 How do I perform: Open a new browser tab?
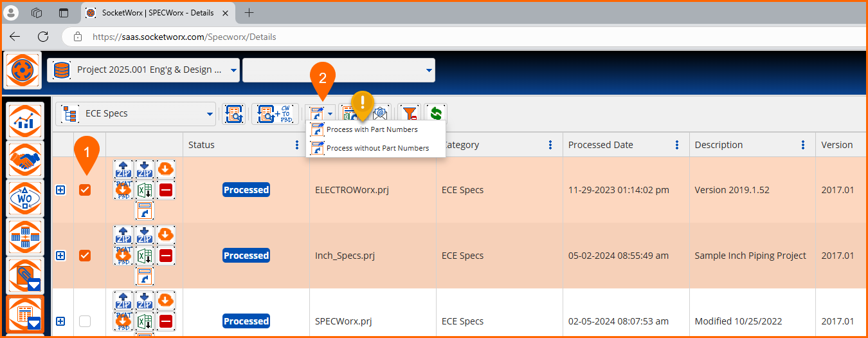click(249, 13)
